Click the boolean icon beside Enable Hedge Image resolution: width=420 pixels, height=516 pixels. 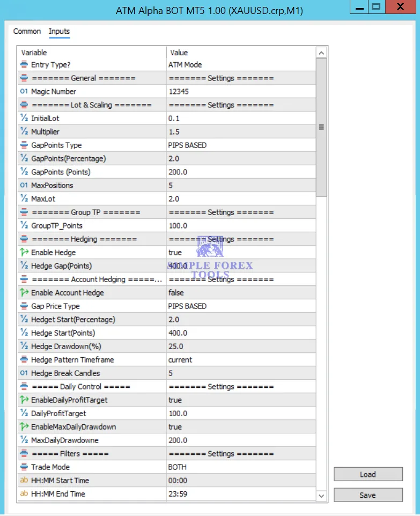(24, 252)
